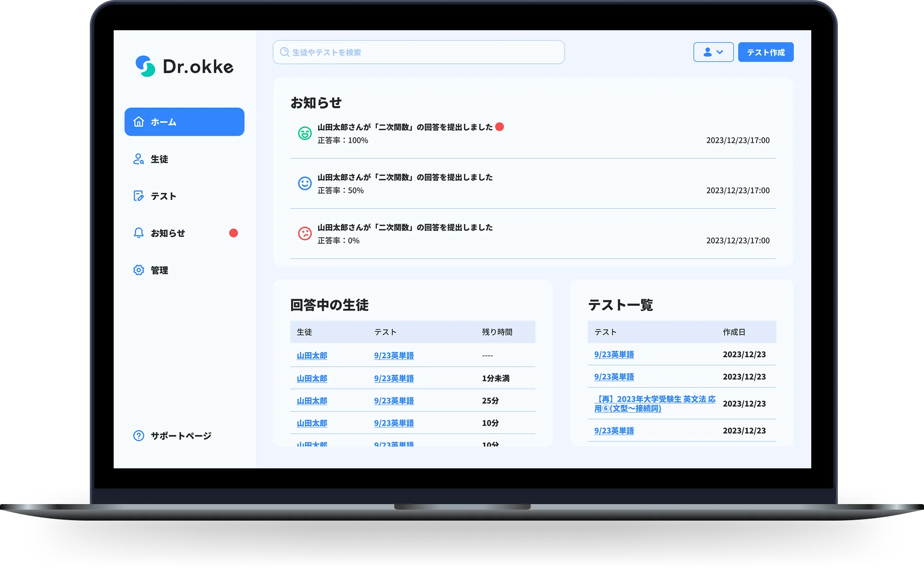Image resolution: width=924 pixels, height=571 pixels.
Task: Click the お知らせ section heading
Action: tap(316, 103)
